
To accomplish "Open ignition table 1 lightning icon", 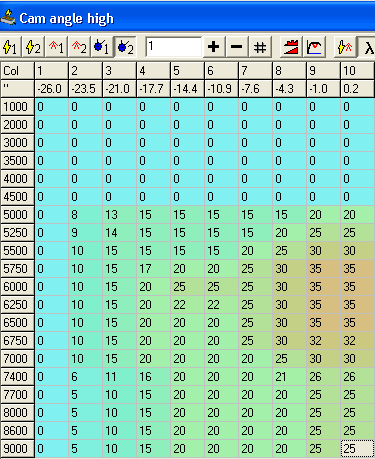I will [11, 47].
